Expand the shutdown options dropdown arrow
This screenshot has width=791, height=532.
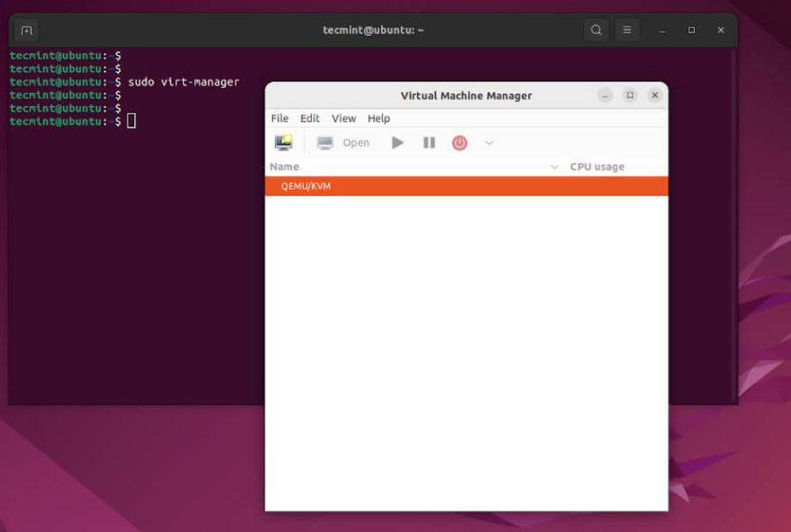pyautogui.click(x=490, y=143)
